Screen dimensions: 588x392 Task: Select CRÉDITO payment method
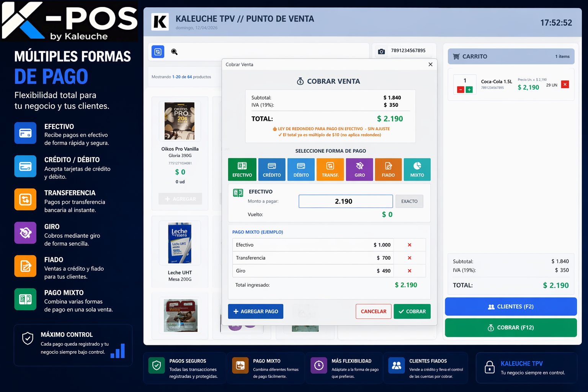(x=272, y=169)
